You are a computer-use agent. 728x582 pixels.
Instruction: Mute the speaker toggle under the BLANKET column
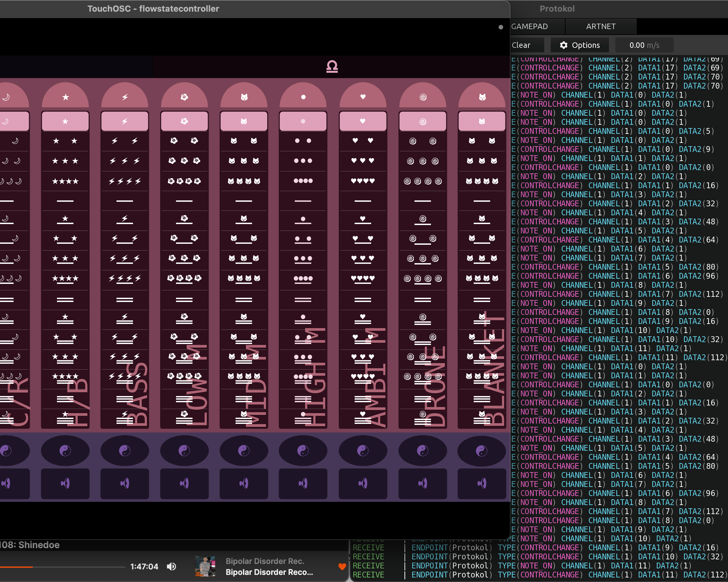(482, 483)
